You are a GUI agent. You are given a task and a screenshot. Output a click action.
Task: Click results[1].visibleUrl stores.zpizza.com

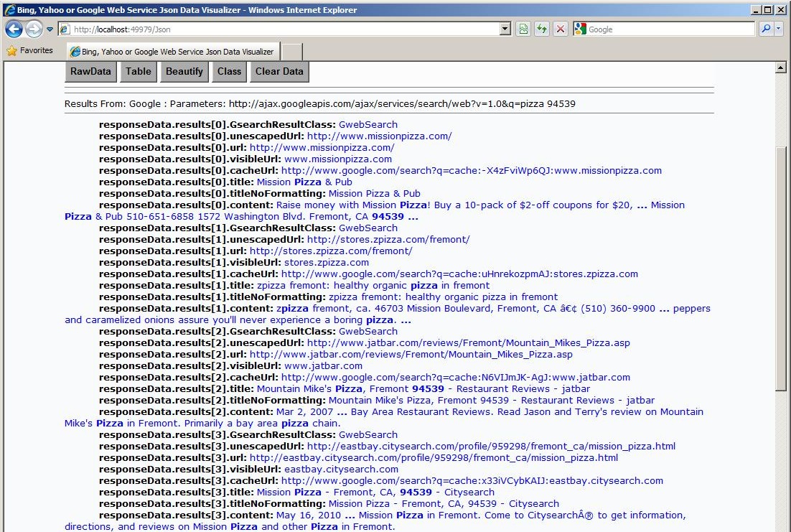327,263
